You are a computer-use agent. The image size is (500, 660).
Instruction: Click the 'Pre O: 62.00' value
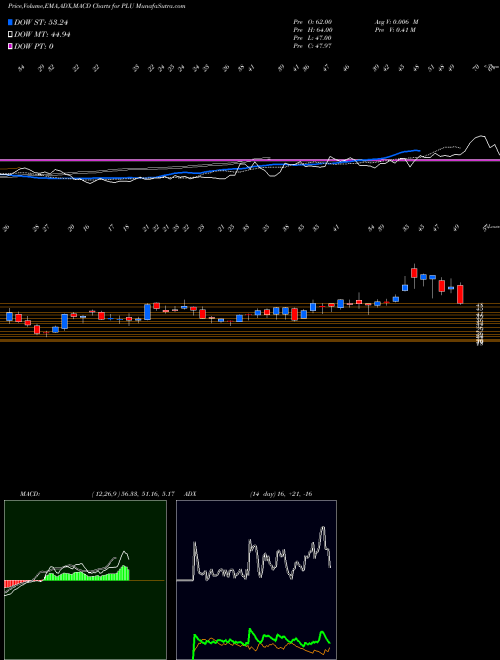pos(313,22)
